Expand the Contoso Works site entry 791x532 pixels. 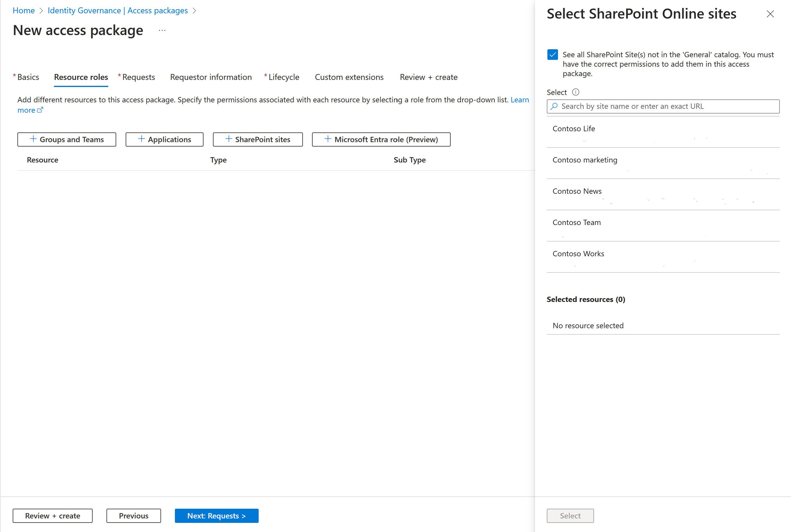578,253
